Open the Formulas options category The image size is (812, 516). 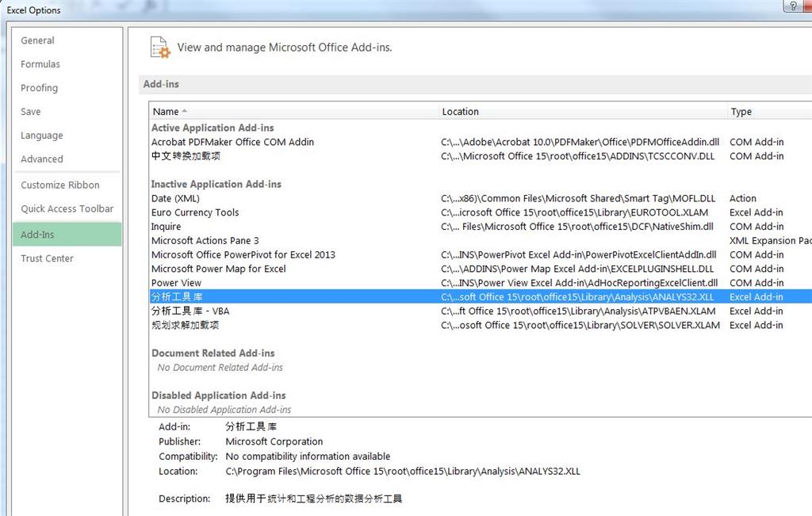click(x=40, y=64)
